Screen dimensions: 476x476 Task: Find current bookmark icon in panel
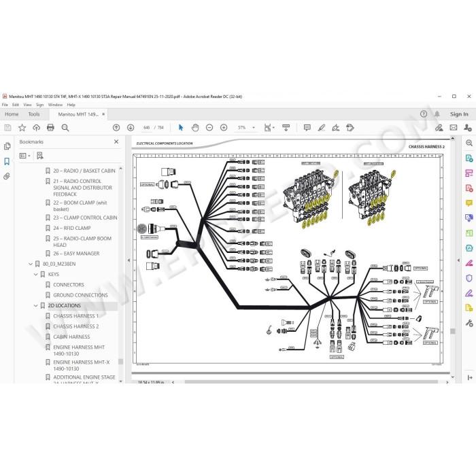[39, 156]
